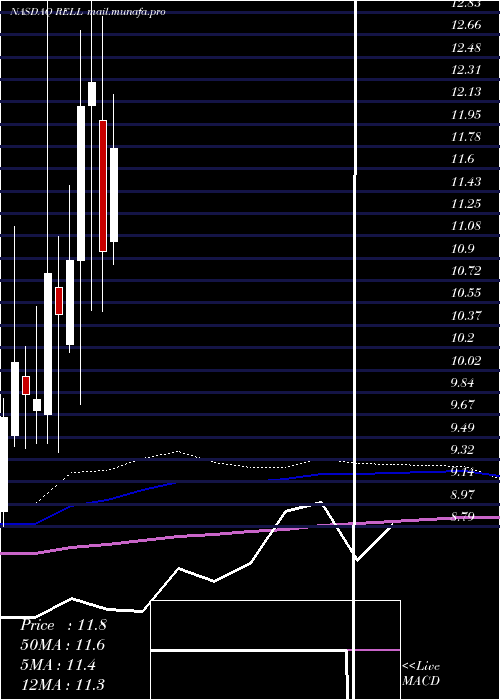Image resolution: width=500 pixels, height=700 pixels.
Task: Click the 12.48 price axis label
Action: 466,47
